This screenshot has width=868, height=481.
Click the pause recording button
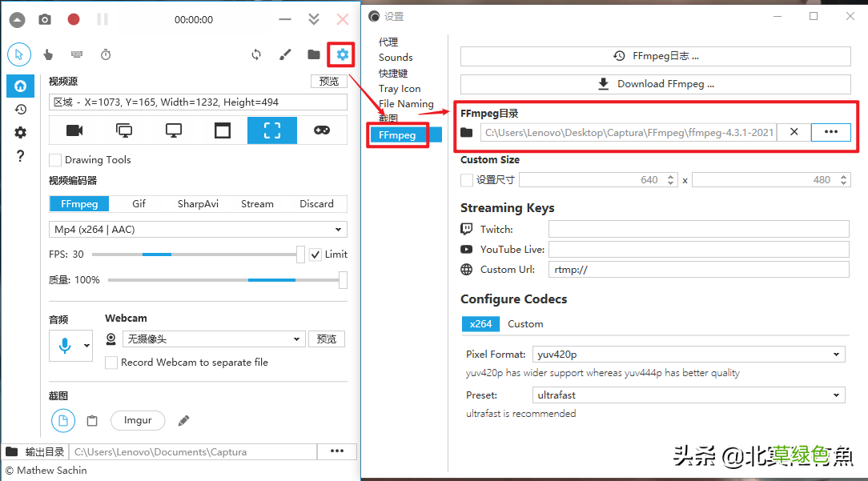[102, 20]
